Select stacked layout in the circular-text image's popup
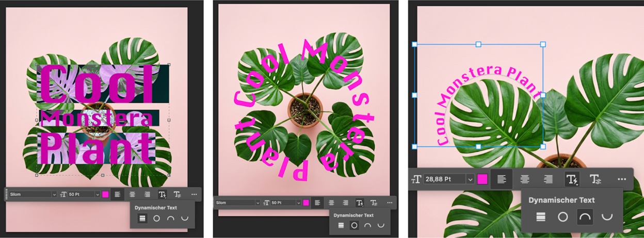Screen dimensions: 644x238 (341, 225)
